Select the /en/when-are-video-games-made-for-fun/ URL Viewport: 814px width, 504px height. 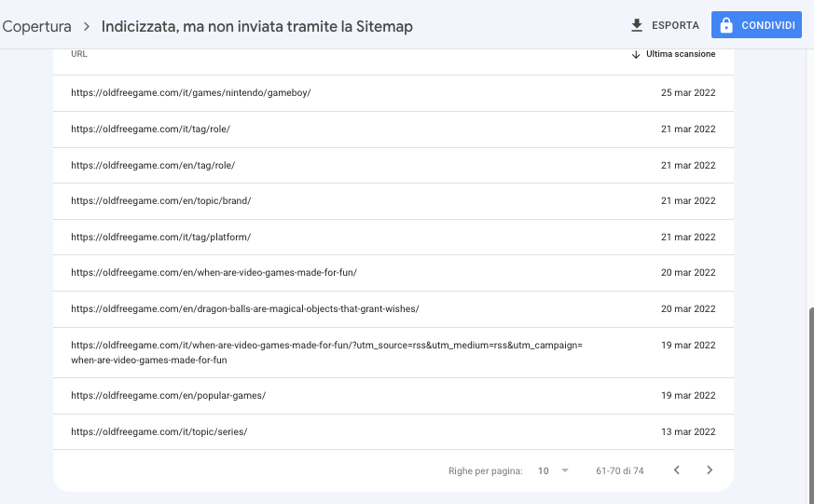coord(214,273)
